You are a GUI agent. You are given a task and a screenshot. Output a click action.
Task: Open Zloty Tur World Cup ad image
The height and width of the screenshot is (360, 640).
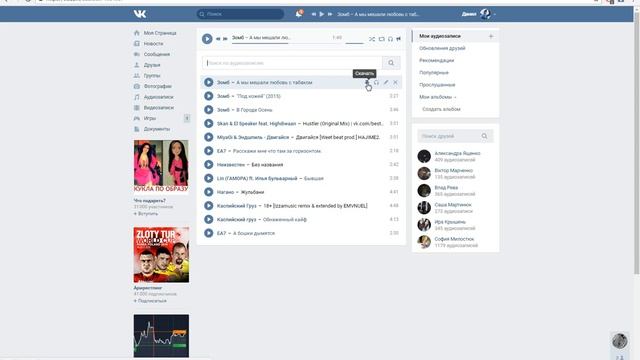(161, 255)
